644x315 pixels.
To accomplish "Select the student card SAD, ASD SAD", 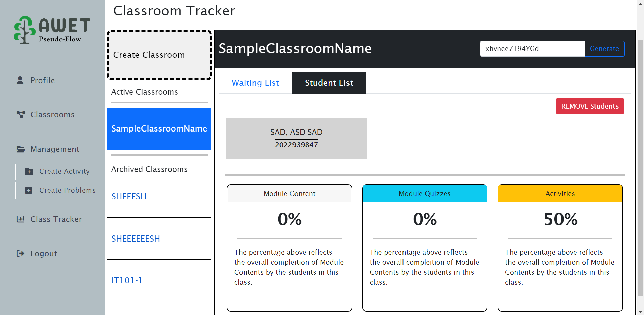I will point(296,139).
